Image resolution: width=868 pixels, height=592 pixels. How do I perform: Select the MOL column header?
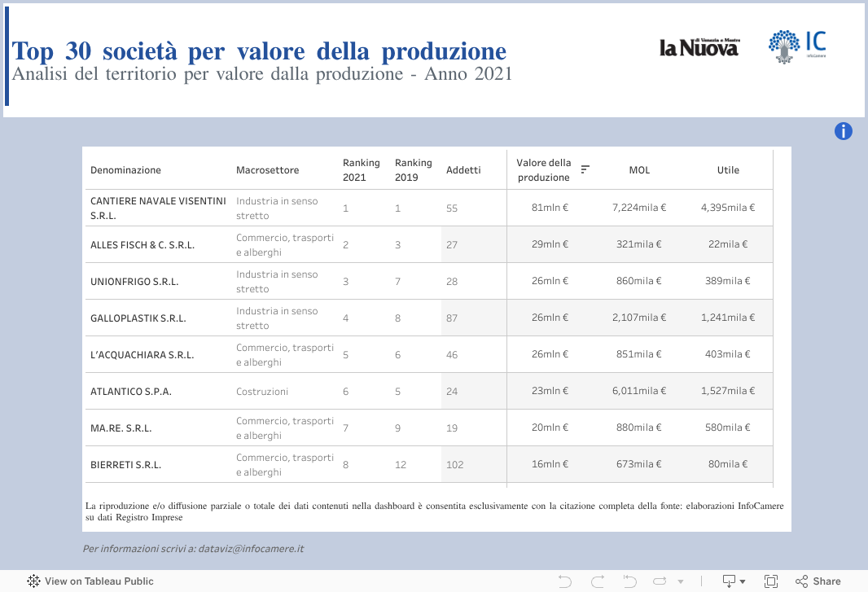(639, 170)
